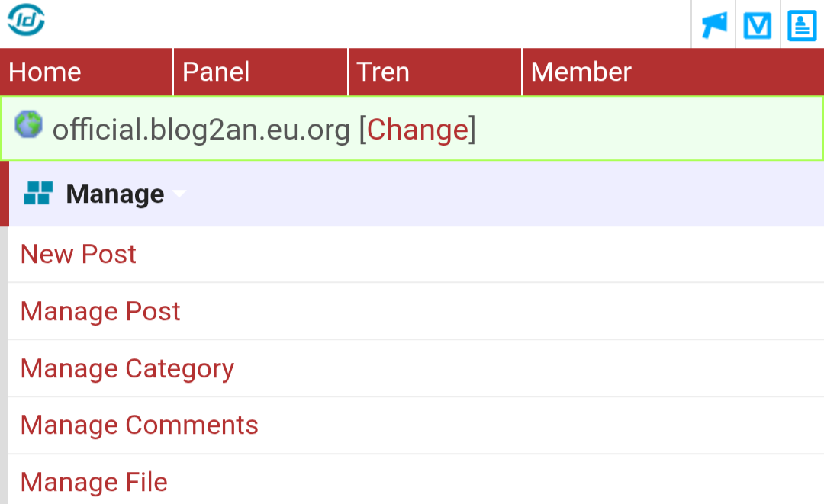Click the site logo icon

point(27,21)
